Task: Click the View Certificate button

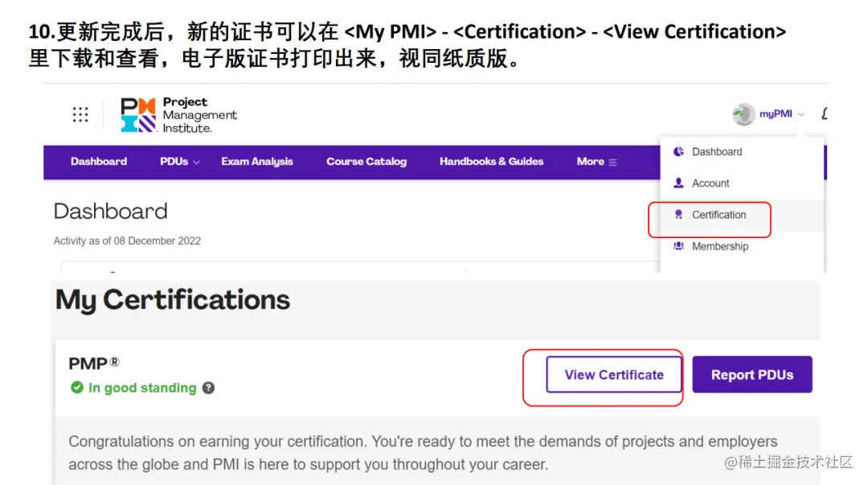Action: tap(614, 375)
